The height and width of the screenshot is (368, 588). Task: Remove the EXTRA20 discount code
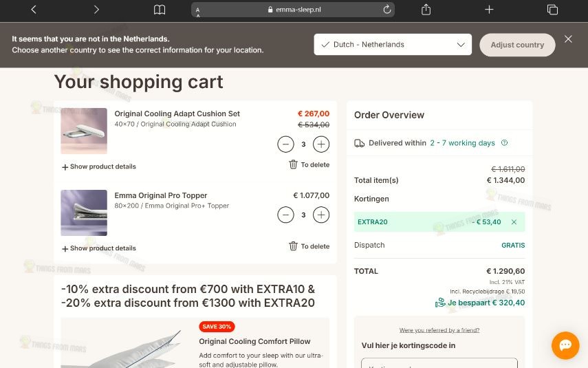click(514, 222)
